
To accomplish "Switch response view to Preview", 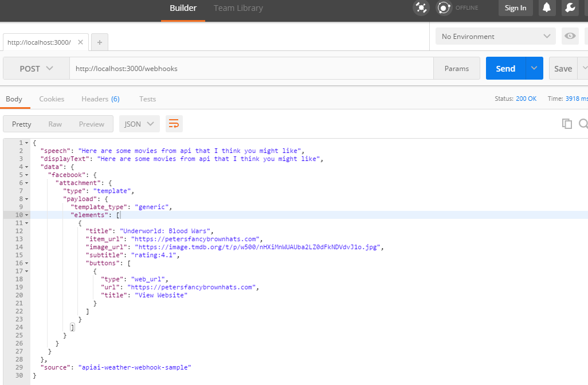I will coord(92,124).
